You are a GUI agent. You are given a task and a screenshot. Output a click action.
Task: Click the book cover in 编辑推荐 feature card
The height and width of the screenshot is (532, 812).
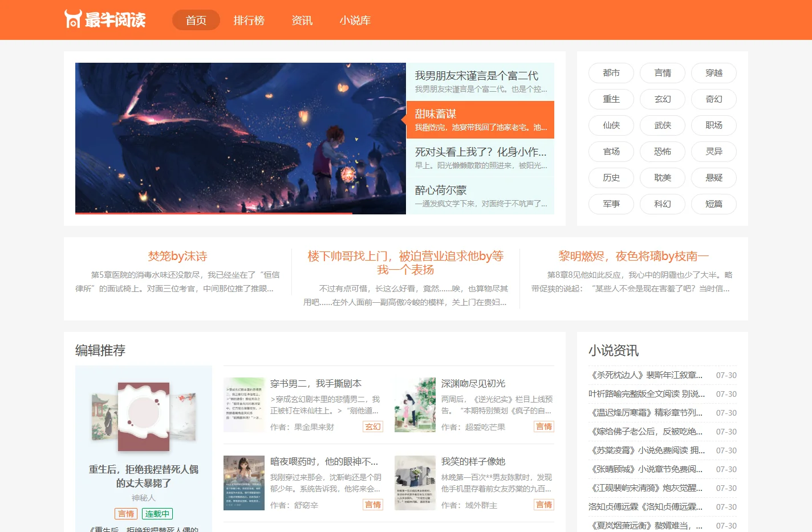coord(144,417)
